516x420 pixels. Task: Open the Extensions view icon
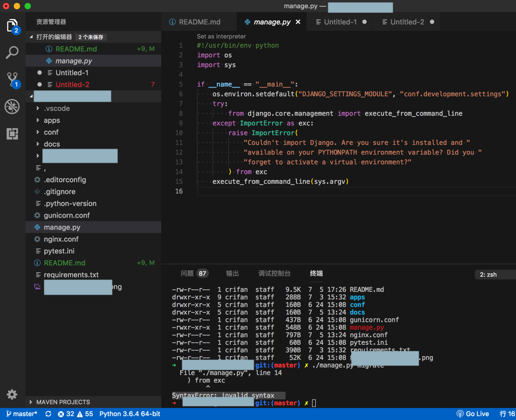pyautogui.click(x=12, y=133)
